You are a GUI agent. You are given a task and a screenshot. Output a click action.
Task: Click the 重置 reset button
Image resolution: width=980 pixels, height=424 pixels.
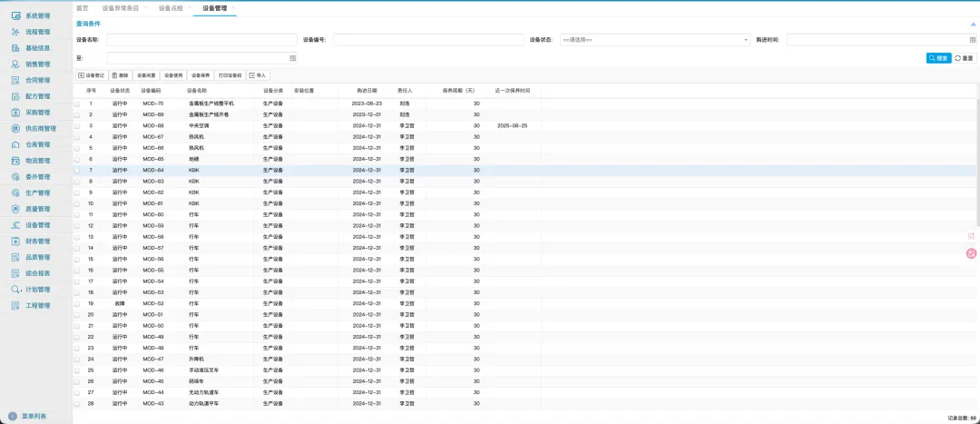tap(965, 58)
